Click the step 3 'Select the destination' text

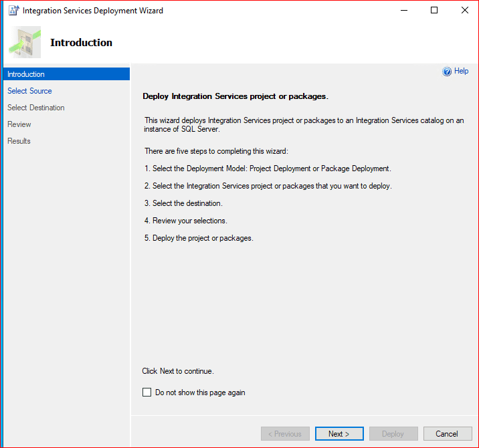[184, 203]
